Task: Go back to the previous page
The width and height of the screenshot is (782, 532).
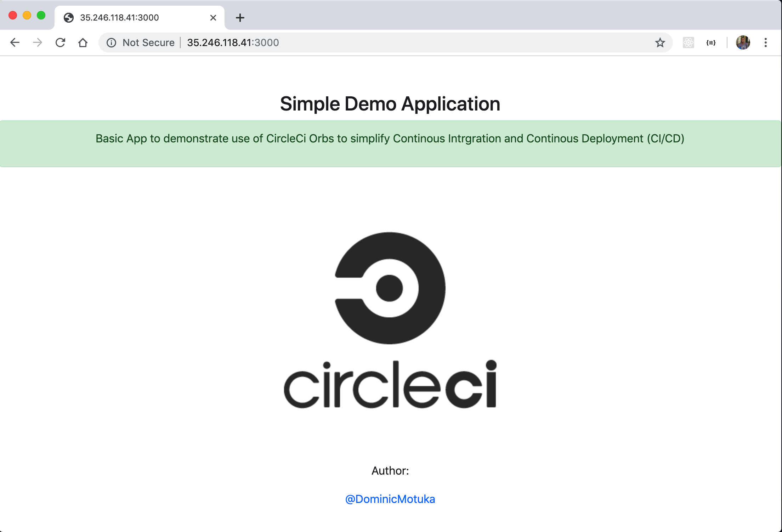Action: point(15,43)
